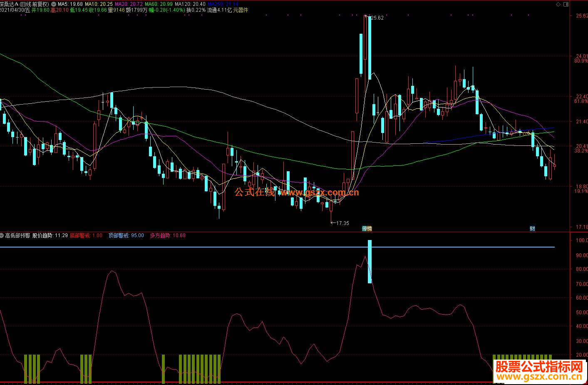
Task: Click the stock title 深桑达A (日线 前复权)
Action: (x=25, y=4)
